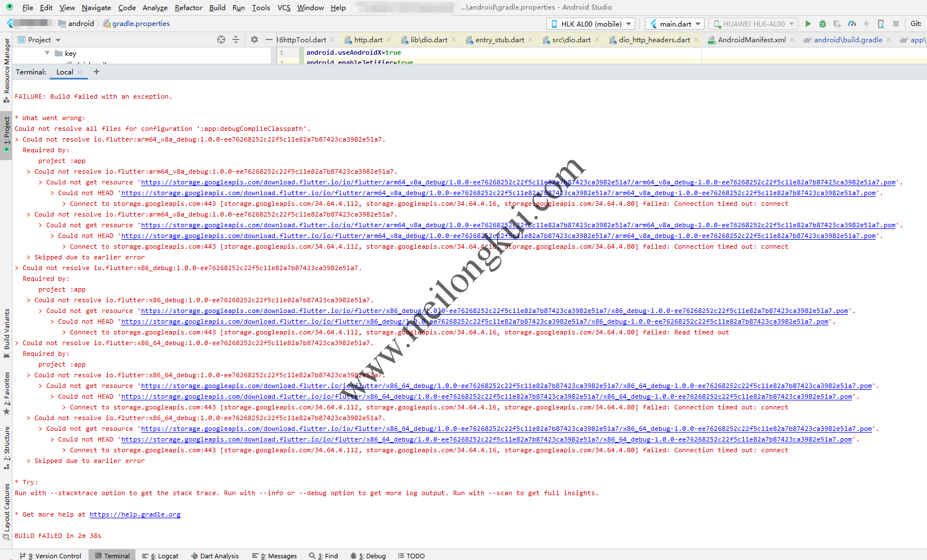Toggle the Messages tool window
Image resolution: width=927 pixels, height=560 pixels.
click(275, 555)
